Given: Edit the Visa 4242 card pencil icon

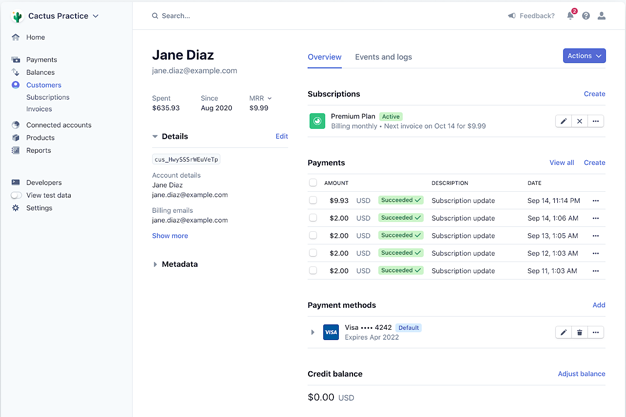Looking at the screenshot, I should coord(563,332).
